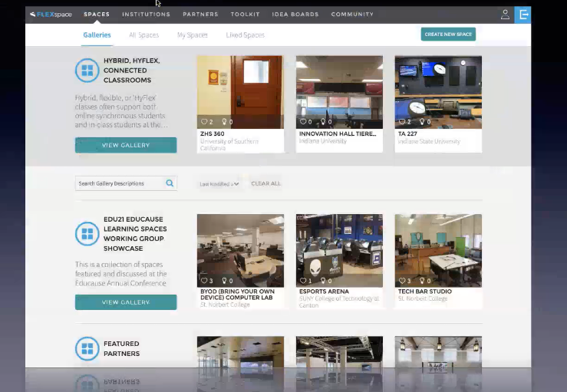Click Hybrid, HyFlex, Connected Classrooms heading
Image resolution: width=567 pixels, height=392 pixels.
pos(132,71)
